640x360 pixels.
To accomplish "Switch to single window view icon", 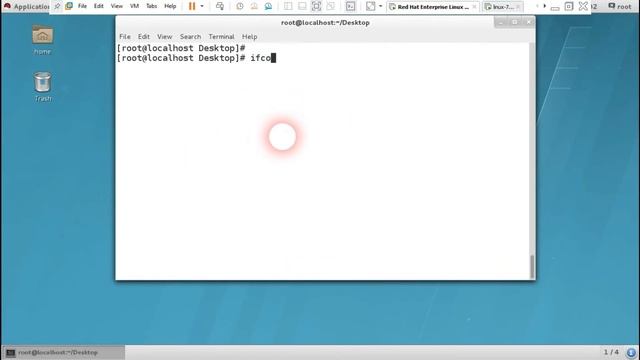I will [x=302, y=6].
